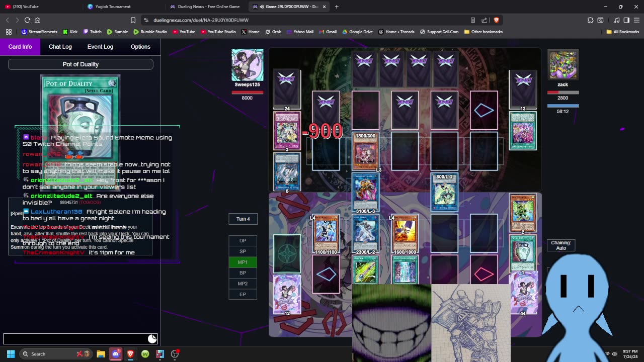644x362 pixels.
Task: Click the opponent's deck with 24 cards
Action: (x=287, y=89)
